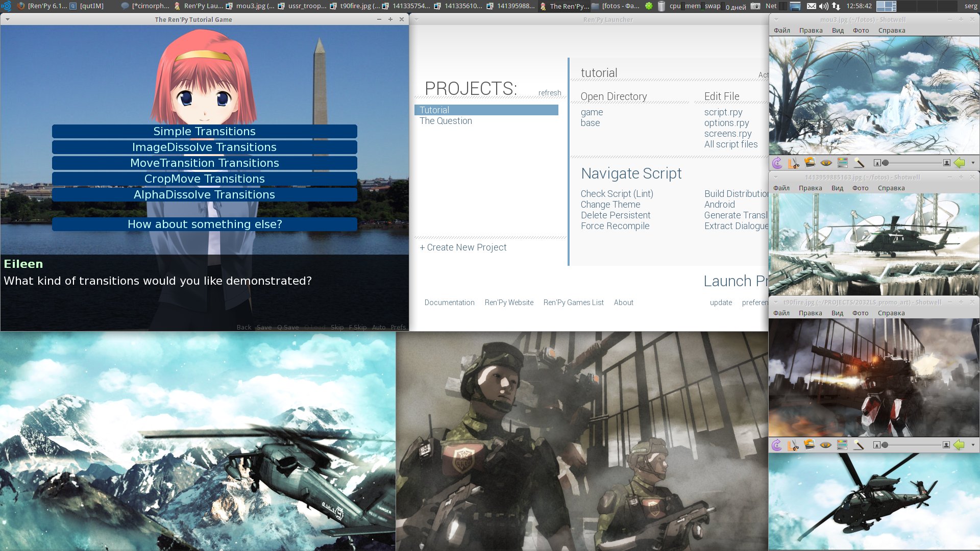980x551 pixels.
Task: Open Extract Dialogue in Navigate Script
Action: point(737,226)
